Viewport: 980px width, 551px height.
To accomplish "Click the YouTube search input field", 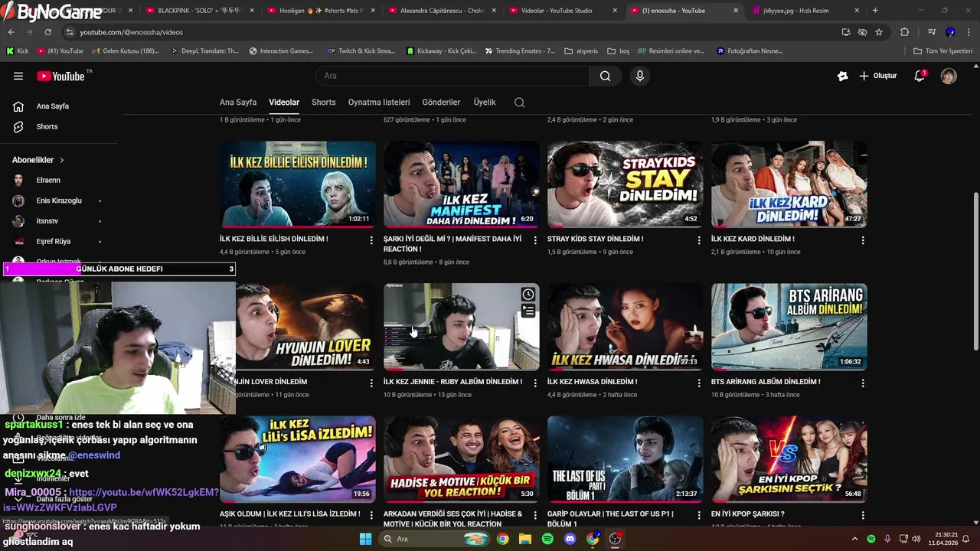I will (x=452, y=76).
